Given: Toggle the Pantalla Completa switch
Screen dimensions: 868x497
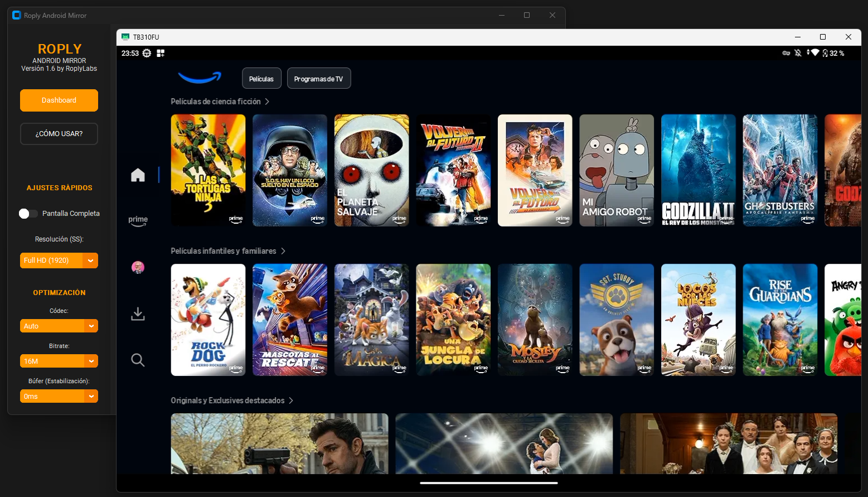Looking at the screenshot, I should 28,214.
